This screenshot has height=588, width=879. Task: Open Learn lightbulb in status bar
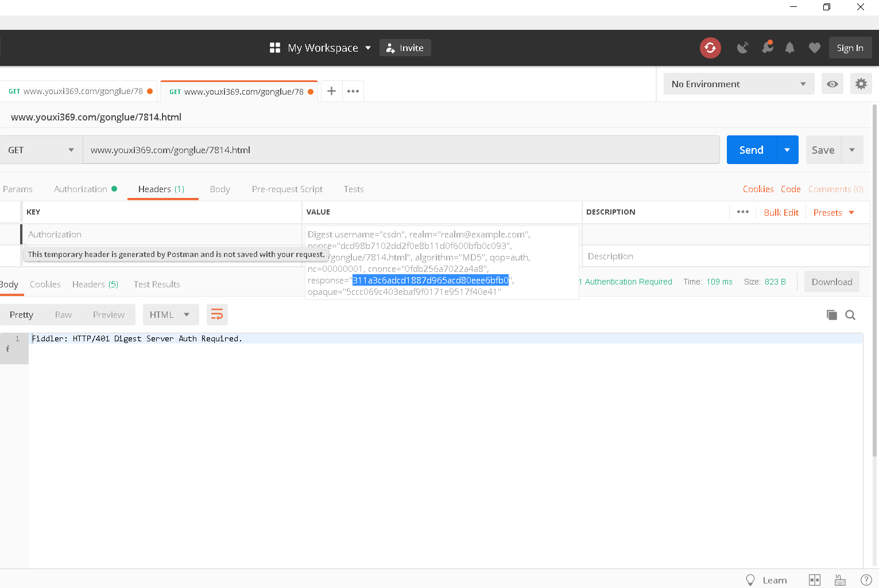750,580
